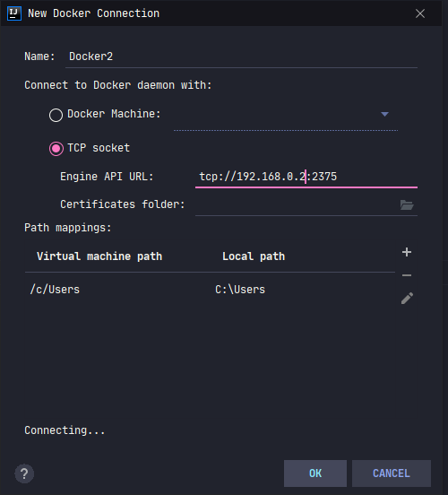This screenshot has width=448, height=495.
Task: Select the C:\Users local path cell
Action: (240, 290)
